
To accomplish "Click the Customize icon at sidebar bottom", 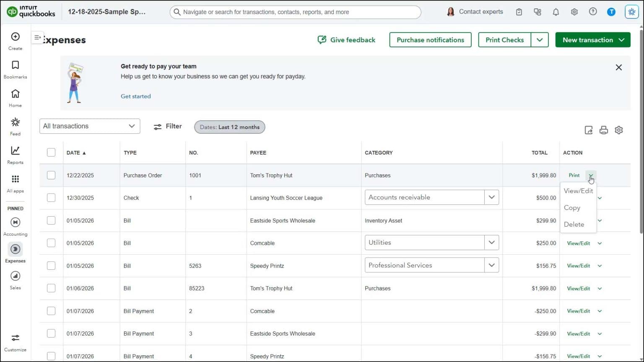I will pyautogui.click(x=15, y=338).
